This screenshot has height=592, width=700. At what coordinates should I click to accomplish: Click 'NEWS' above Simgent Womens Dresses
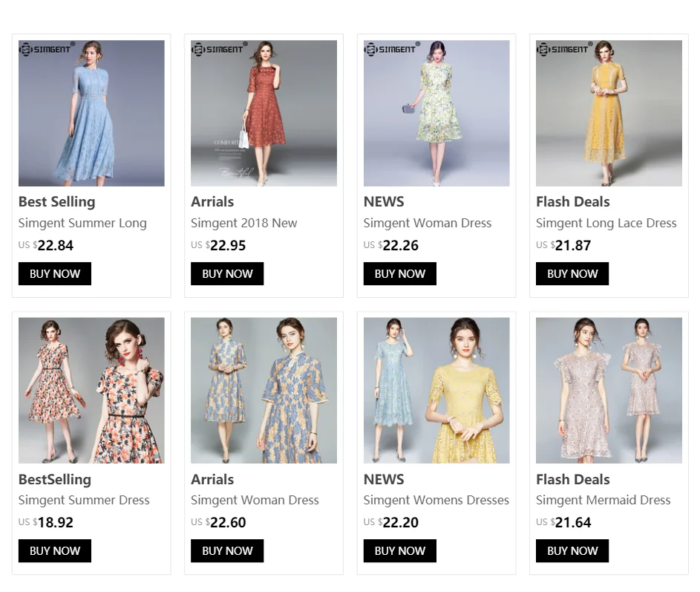tap(384, 479)
